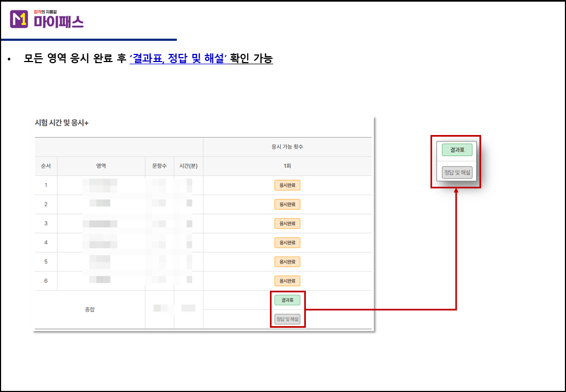Select the 응시완료 button in row 3
Screen dimensions: 566x392
pos(287,224)
